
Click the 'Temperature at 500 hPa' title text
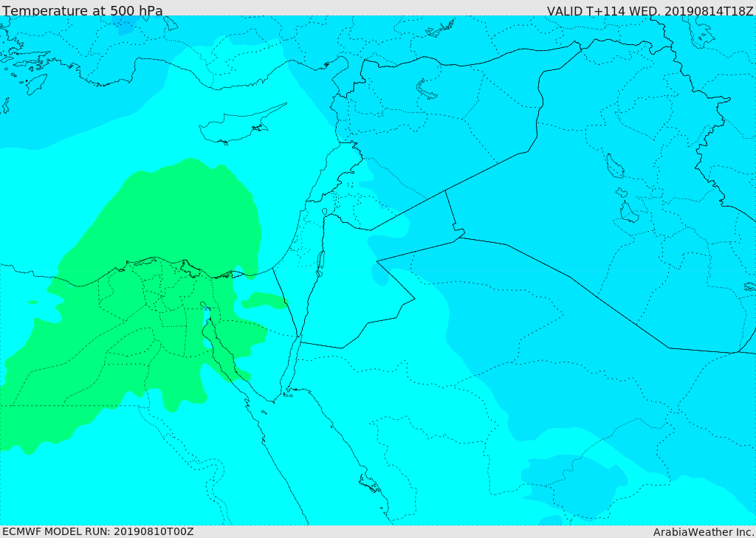[x=83, y=10]
